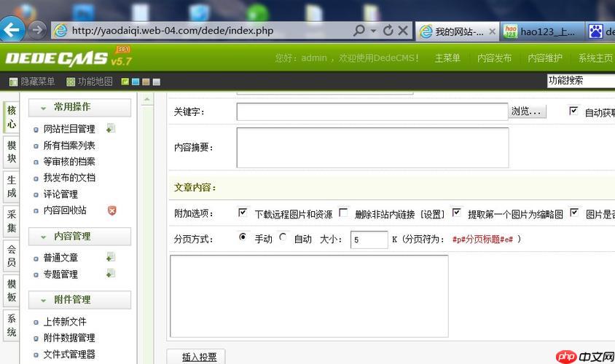Open 功能地图 from the toolbar
Image resolution: width=615 pixels, height=364 pixels.
pos(90,82)
